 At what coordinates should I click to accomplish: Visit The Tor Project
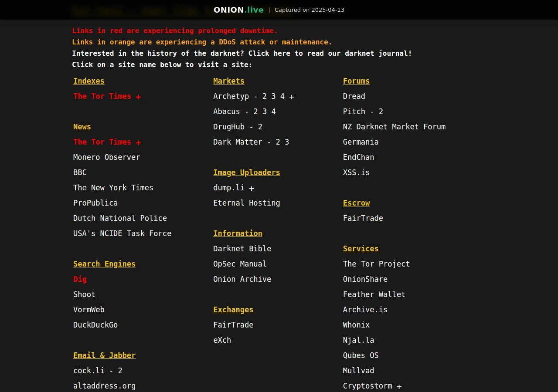[x=376, y=264]
